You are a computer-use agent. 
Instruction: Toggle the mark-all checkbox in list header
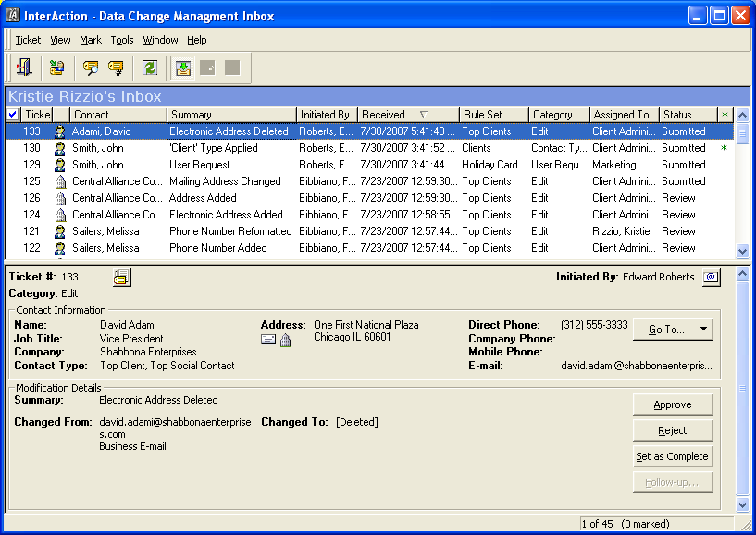click(x=13, y=115)
